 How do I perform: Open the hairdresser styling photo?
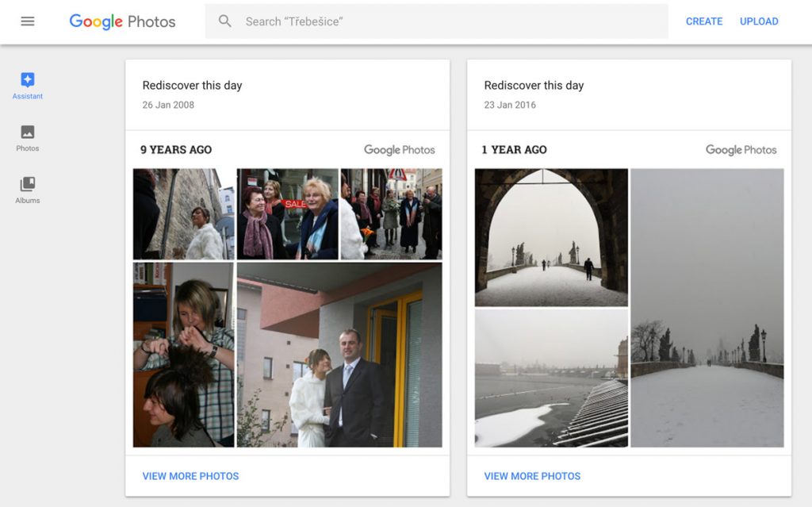[x=183, y=355]
